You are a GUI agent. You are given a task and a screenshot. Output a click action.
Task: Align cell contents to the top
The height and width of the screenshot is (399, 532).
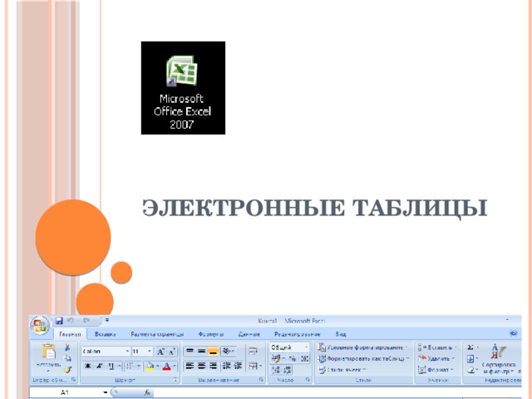190,351
